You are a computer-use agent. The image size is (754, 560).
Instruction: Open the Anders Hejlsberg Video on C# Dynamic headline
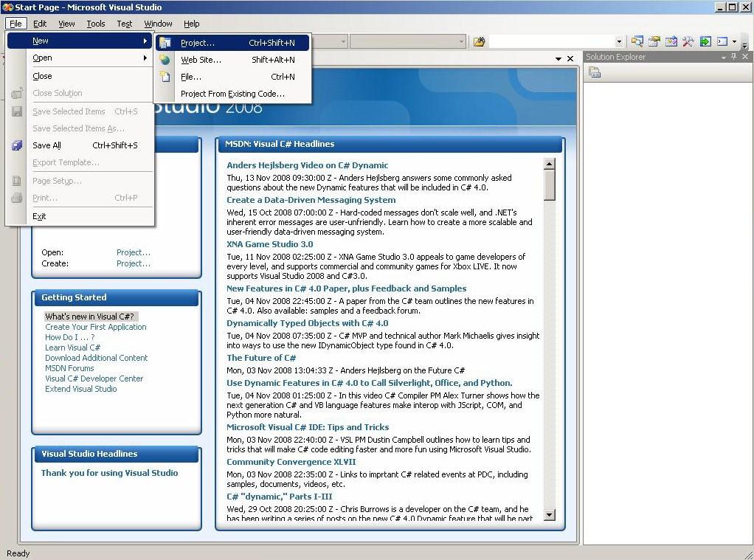point(307,165)
